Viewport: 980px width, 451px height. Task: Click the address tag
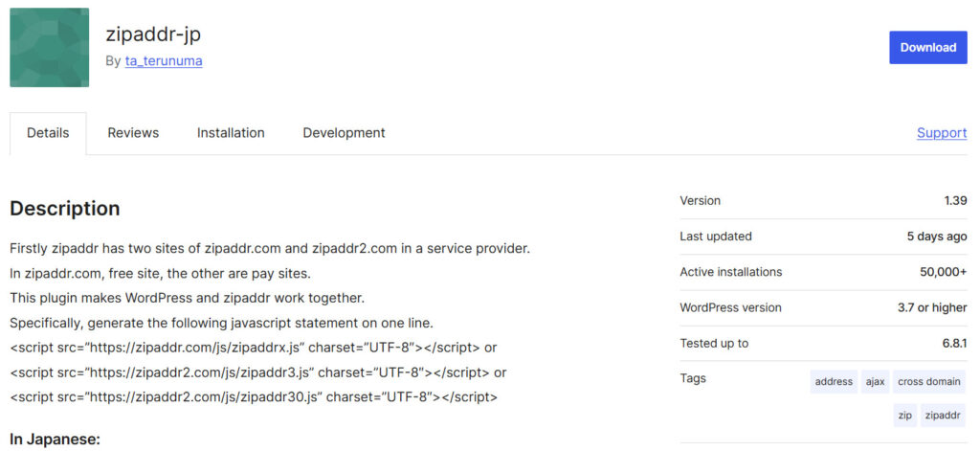(x=834, y=381)
